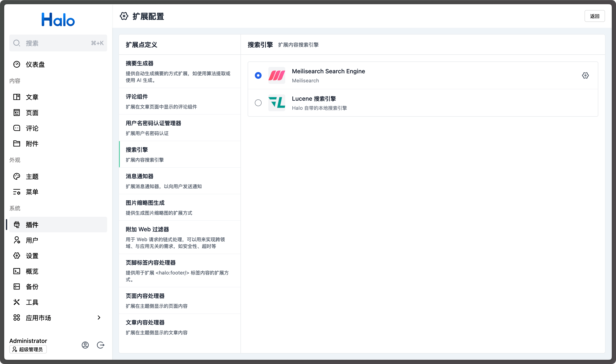Expand the 应用市场 menu chevron
616x364 pixels.
click(99, 317)
